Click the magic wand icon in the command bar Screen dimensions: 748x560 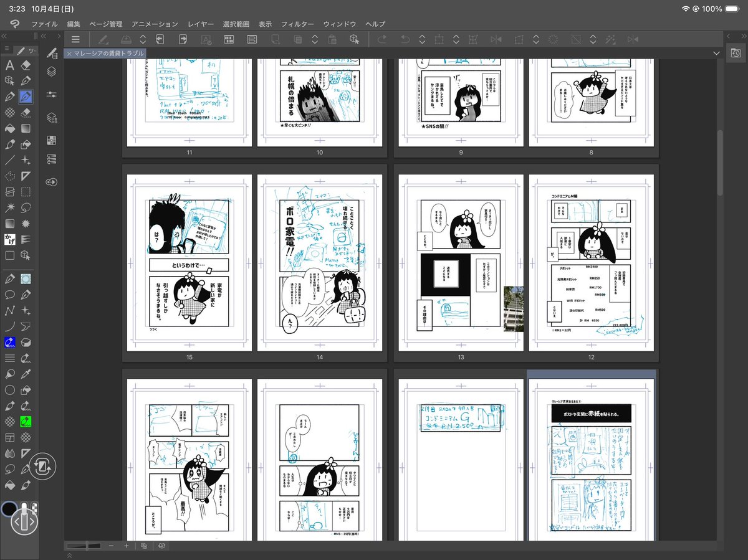pyautogui.click(x=610, y=39)
